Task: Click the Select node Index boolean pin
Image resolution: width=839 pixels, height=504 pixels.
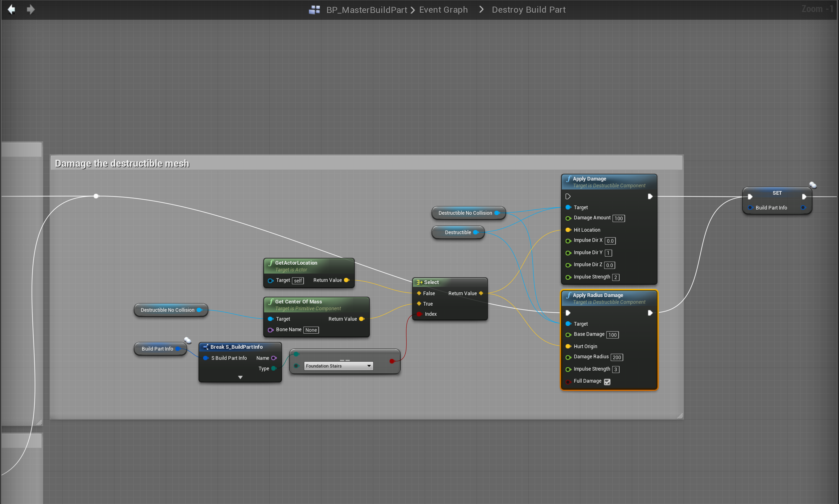Action: (419, 314)
